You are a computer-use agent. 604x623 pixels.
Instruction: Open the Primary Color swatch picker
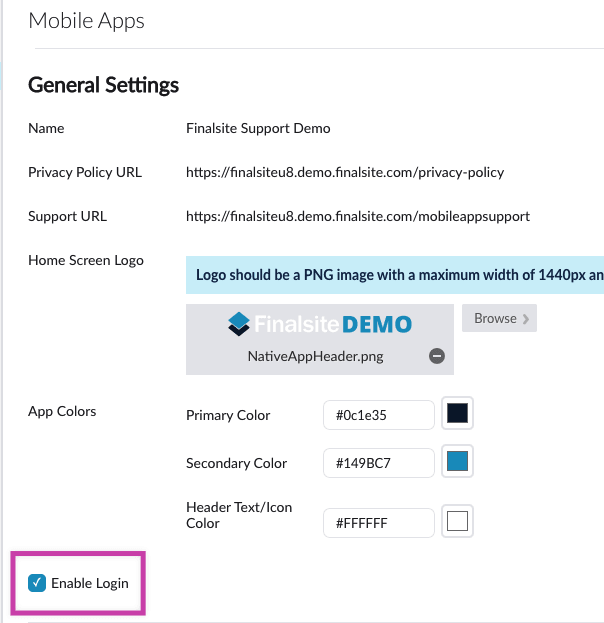458,414
